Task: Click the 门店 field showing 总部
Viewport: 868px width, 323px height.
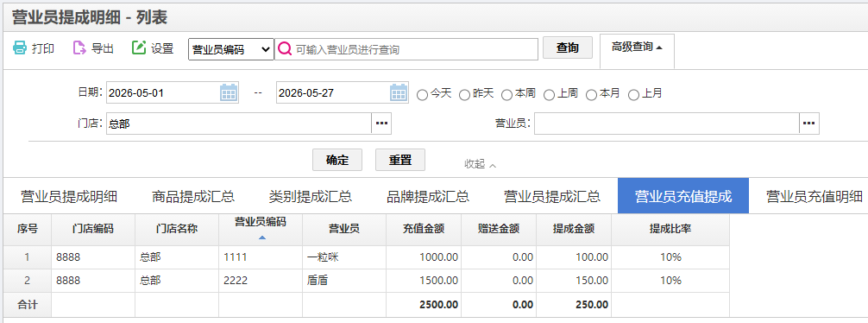Action: click(239, 123)
